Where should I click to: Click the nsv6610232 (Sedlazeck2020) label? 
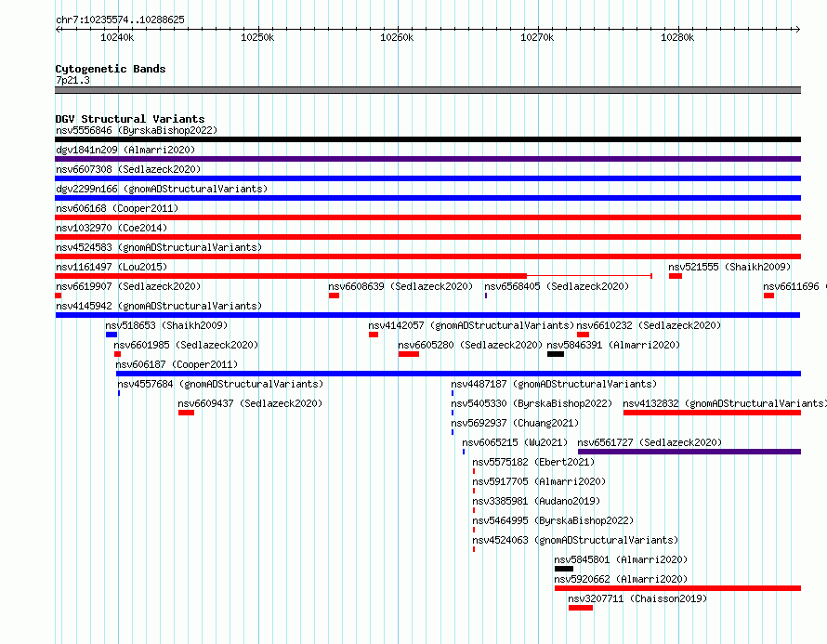click(649, 325)
